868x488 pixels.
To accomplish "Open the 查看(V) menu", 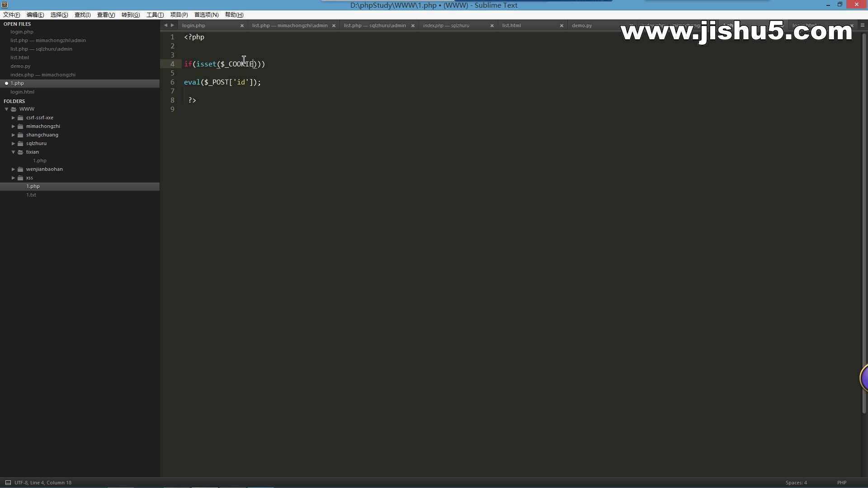I will [x=106, y=14].
